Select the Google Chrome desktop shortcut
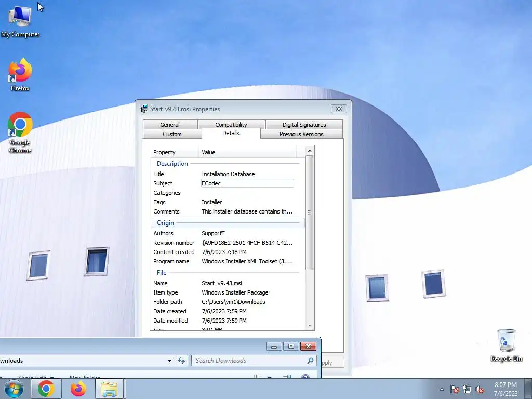 (20, 132)
